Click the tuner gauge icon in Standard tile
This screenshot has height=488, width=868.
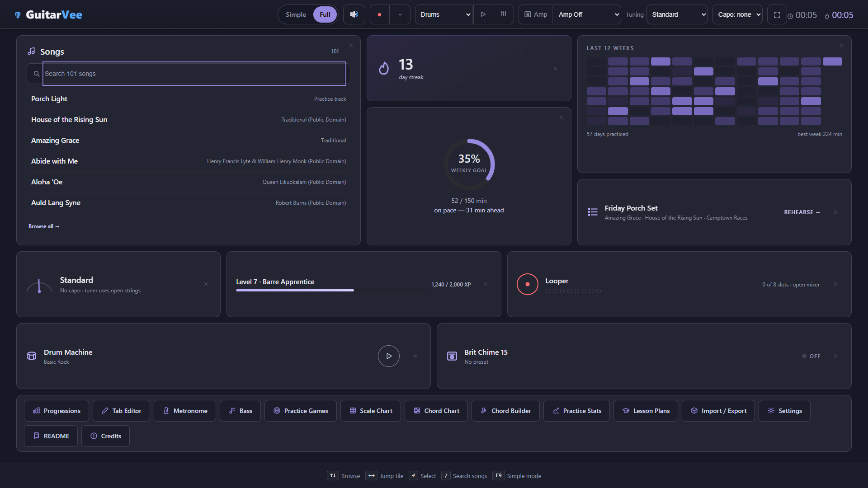pos(39,286)
